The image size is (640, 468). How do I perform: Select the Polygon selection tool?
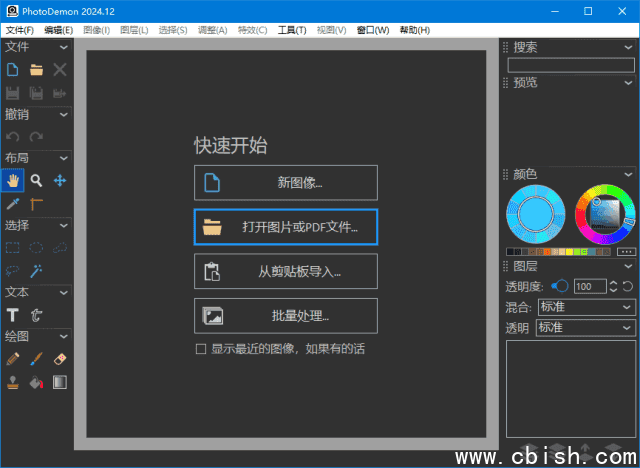click(60, 248)
